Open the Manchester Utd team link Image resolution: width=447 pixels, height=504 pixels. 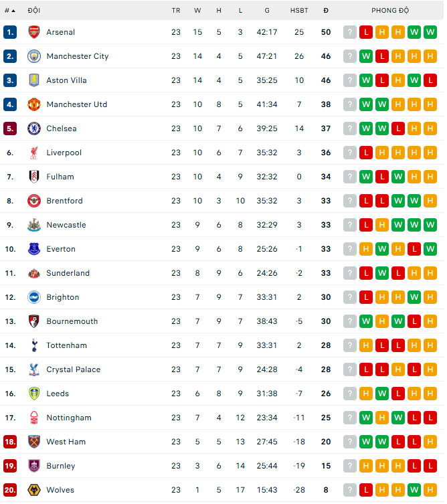(76, 104)
